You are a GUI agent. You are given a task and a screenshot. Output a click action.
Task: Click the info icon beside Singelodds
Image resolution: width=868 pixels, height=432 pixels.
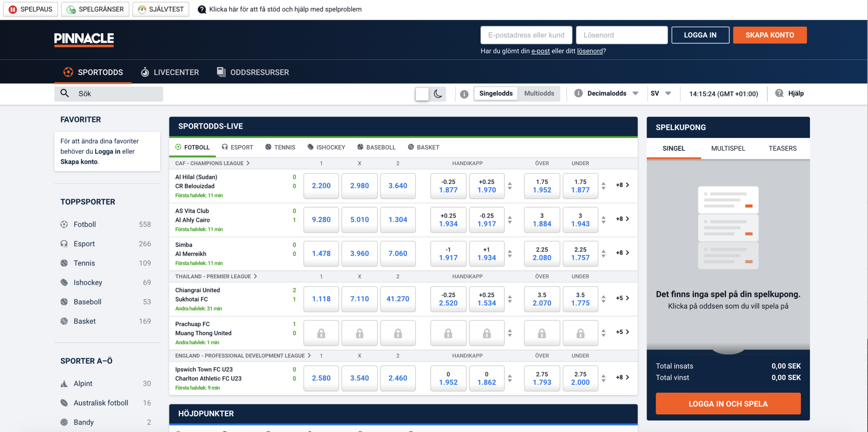pyautogui.click(x=464, y=94)
